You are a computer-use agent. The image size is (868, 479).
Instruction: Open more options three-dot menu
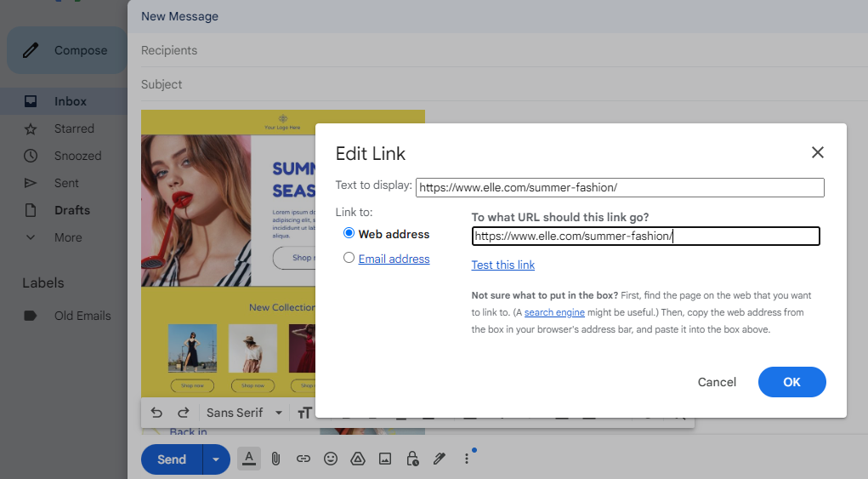(x=467, y=459)
